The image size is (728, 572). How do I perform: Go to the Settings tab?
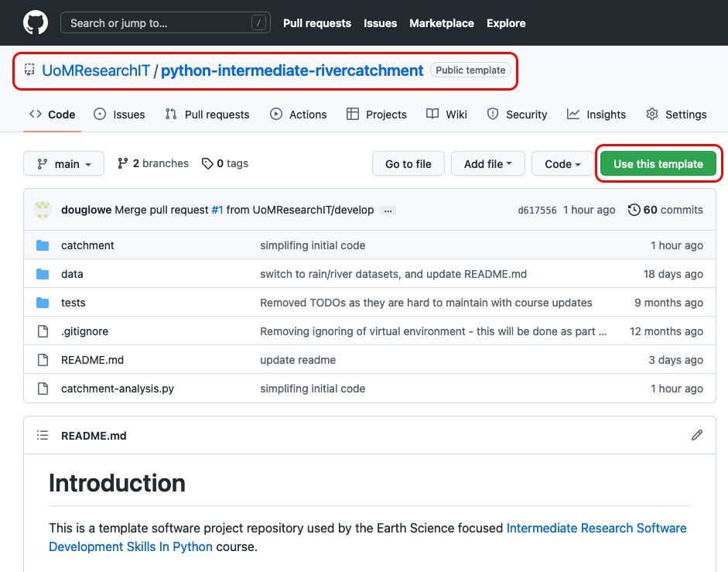point(676,115)
